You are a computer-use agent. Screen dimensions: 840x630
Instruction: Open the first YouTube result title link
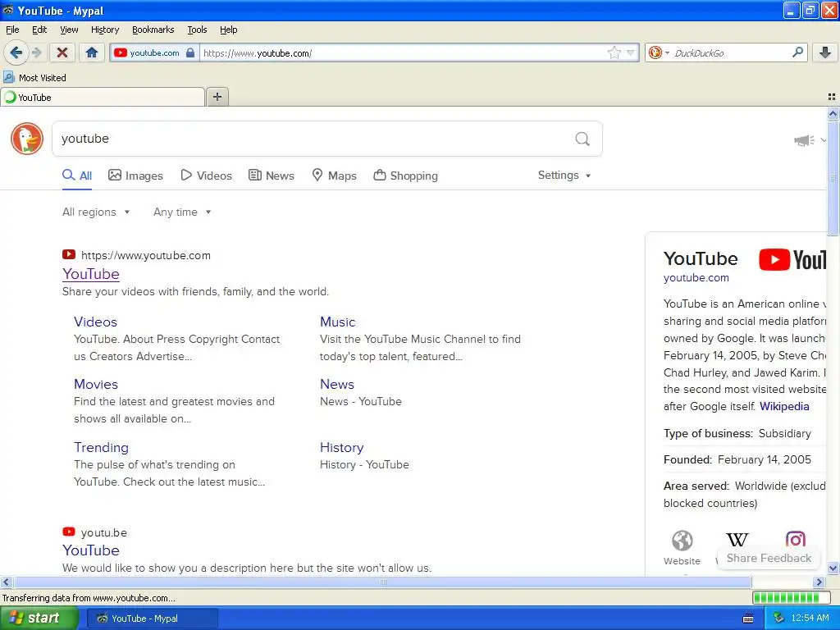click(90, 274)
